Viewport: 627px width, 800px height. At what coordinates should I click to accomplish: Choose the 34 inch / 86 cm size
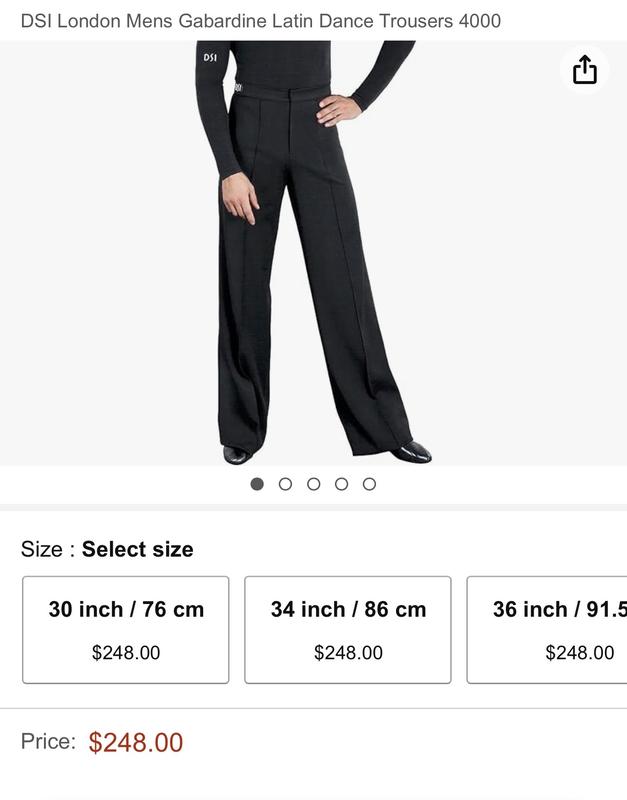pyautogui.click(x=348, y=630)
